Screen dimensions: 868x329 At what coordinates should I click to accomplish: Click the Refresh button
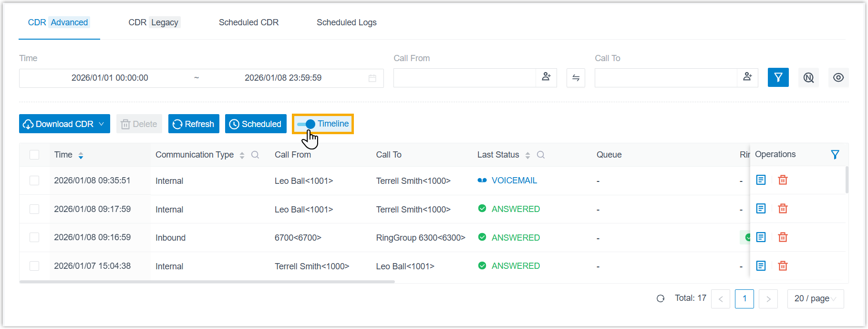click(194, 124)
